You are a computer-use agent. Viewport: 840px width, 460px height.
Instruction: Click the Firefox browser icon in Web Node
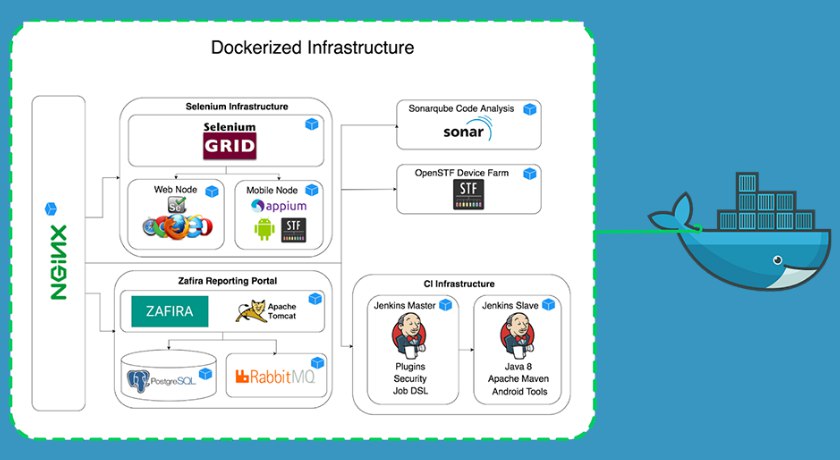point(176,227)
